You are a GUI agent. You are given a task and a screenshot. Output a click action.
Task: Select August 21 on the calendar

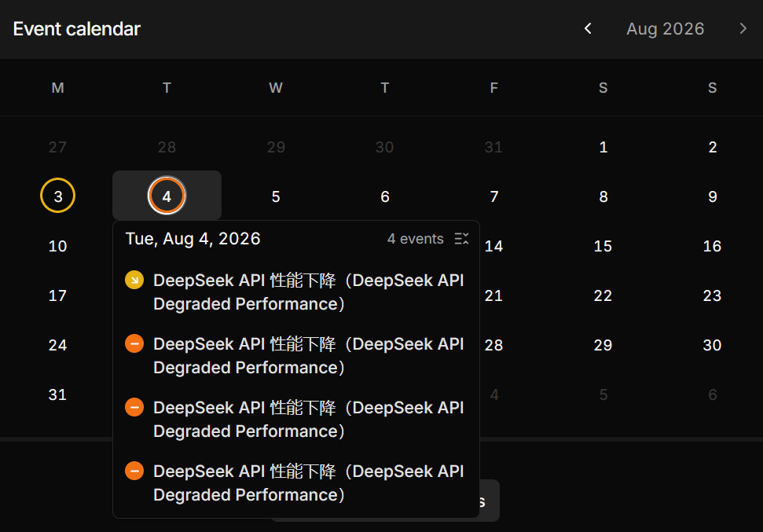[x=494, y=295]
